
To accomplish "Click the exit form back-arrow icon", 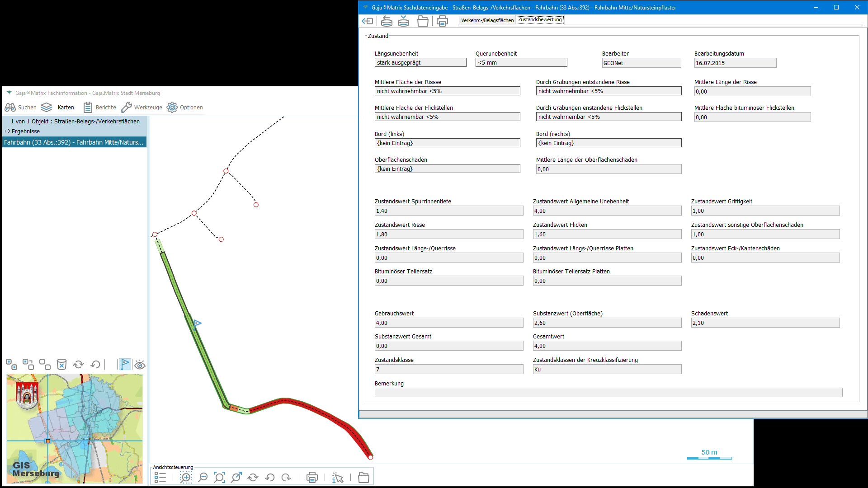I will click(x=368, y=21).
